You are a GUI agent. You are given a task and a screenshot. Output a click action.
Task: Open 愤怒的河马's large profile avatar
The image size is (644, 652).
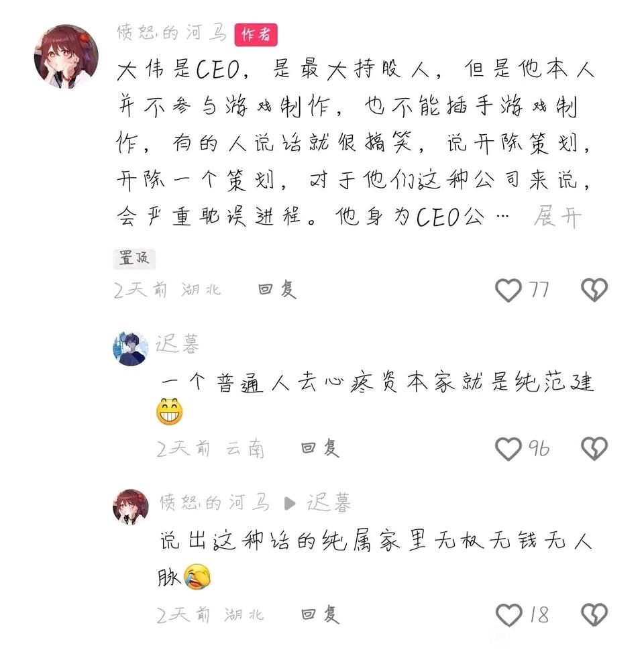coord(66,56)
